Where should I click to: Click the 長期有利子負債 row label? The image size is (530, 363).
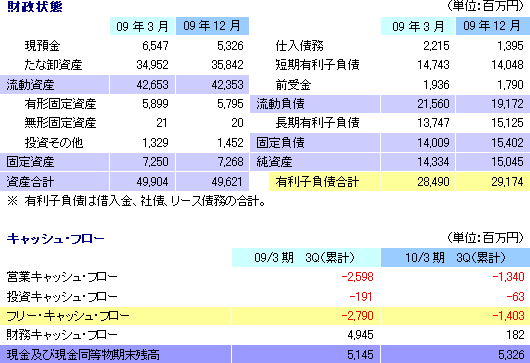[x=317, y=123]
